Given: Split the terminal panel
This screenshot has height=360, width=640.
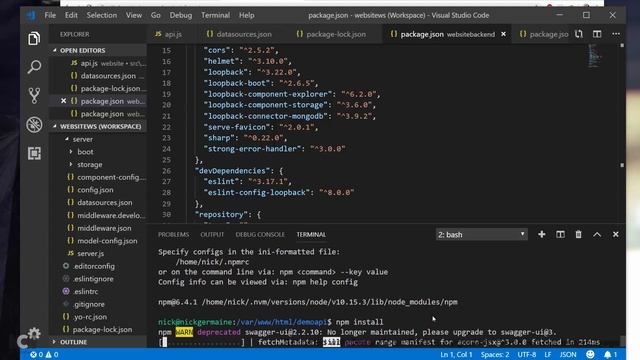Looking at the screenshot, I should click(560, 234).
